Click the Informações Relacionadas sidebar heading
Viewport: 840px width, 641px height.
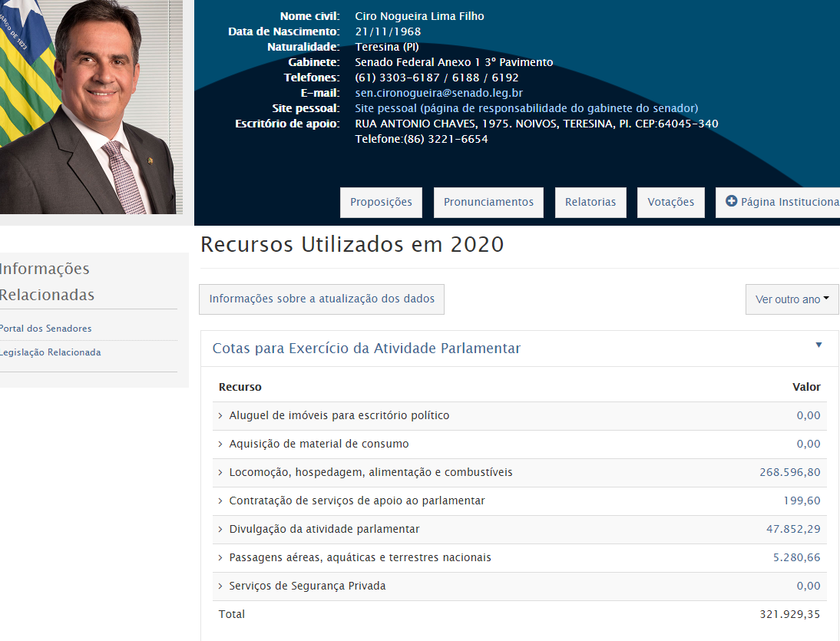click(47, 282)
